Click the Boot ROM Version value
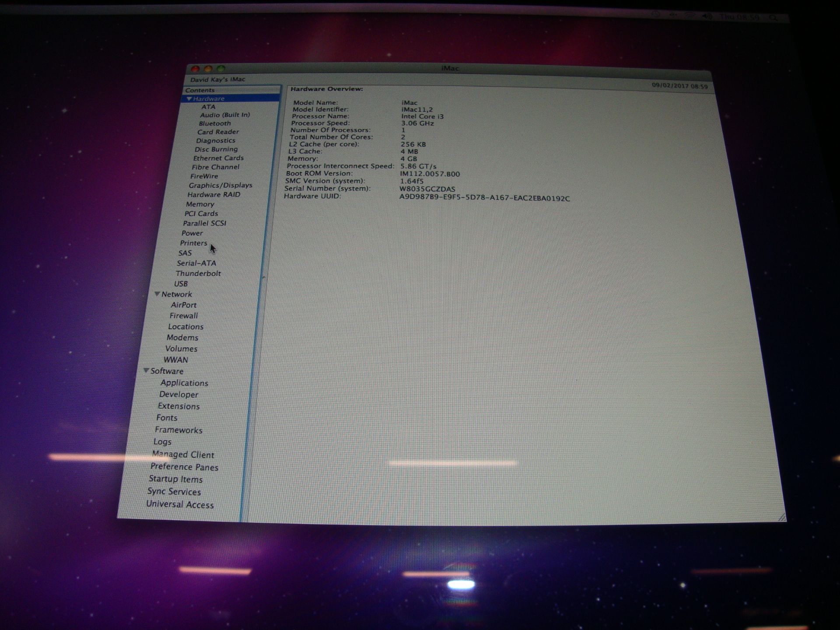This screenshot has width=840, height=630. click(430, 174)
